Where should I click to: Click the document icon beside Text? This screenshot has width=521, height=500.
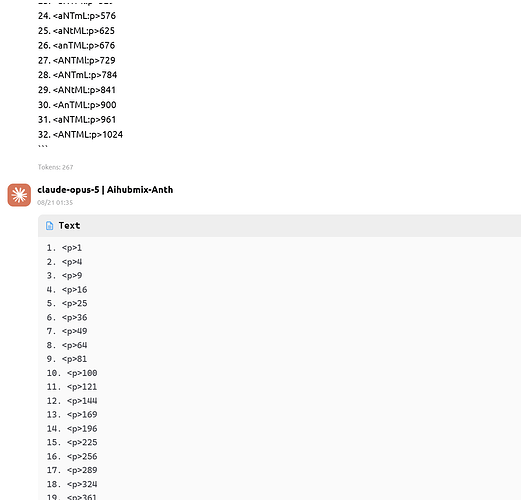click(x=49, y=226)
